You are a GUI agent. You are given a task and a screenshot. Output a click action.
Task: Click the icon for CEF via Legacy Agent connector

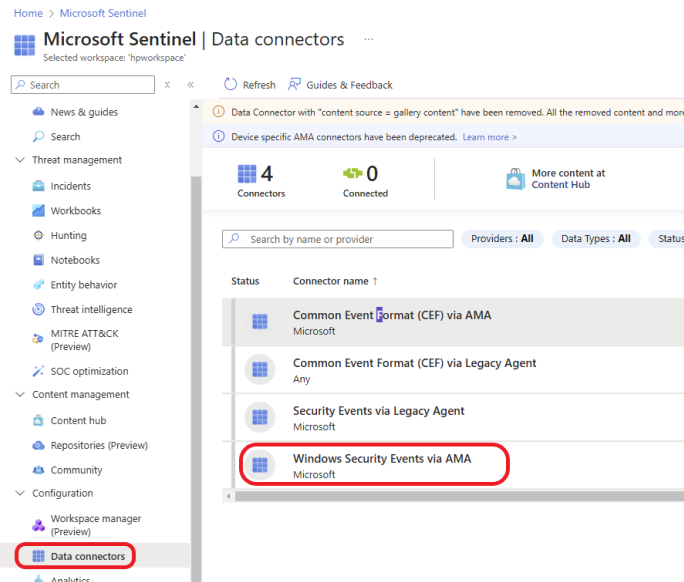click(x=260, y=370)
